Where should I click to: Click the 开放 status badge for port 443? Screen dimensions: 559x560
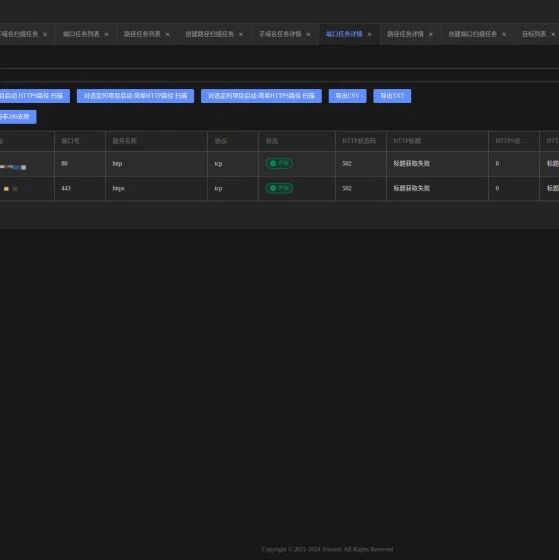click(x=279, y=188)
